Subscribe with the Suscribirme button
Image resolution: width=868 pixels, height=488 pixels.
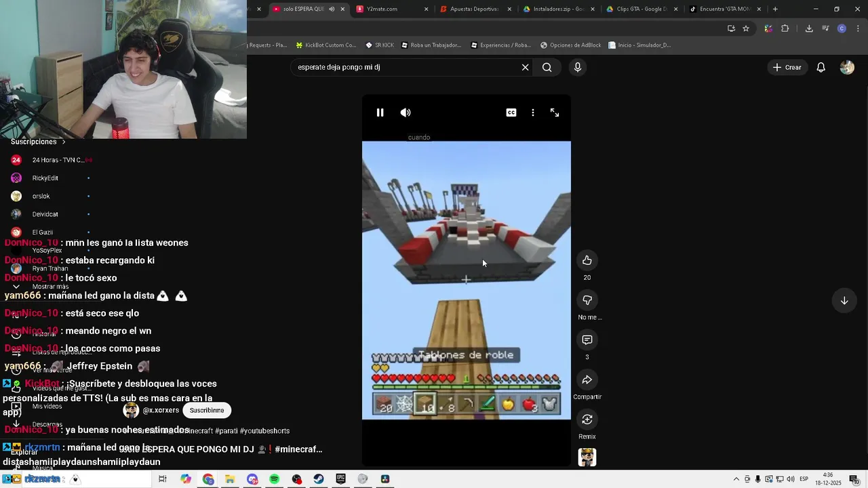207,410
